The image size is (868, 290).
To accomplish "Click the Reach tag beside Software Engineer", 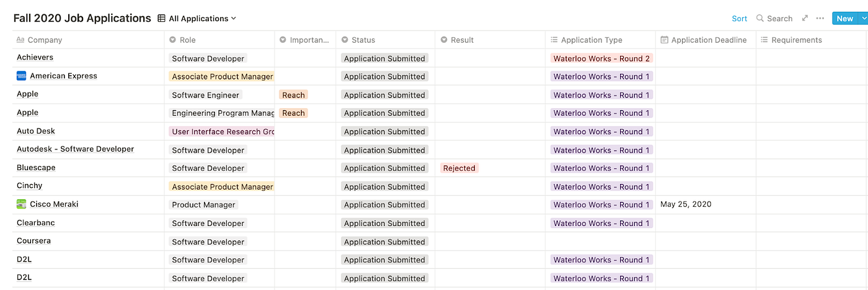I will point(293,95).
